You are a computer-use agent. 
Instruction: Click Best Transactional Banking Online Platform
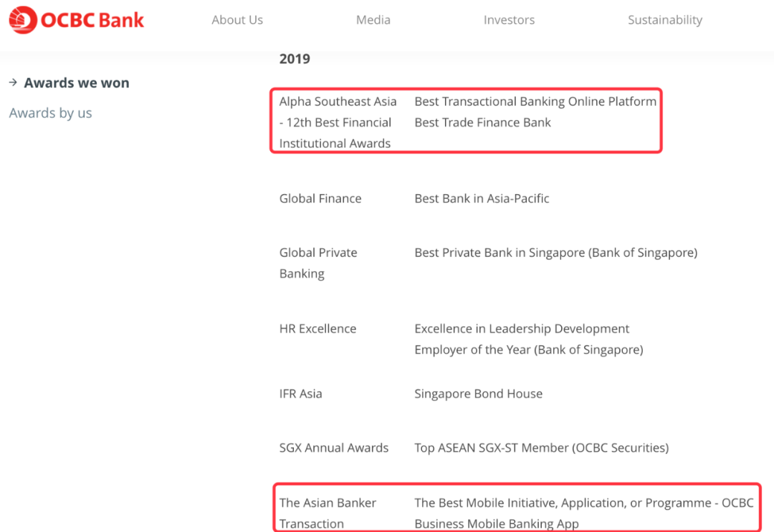tap(535, 102)
